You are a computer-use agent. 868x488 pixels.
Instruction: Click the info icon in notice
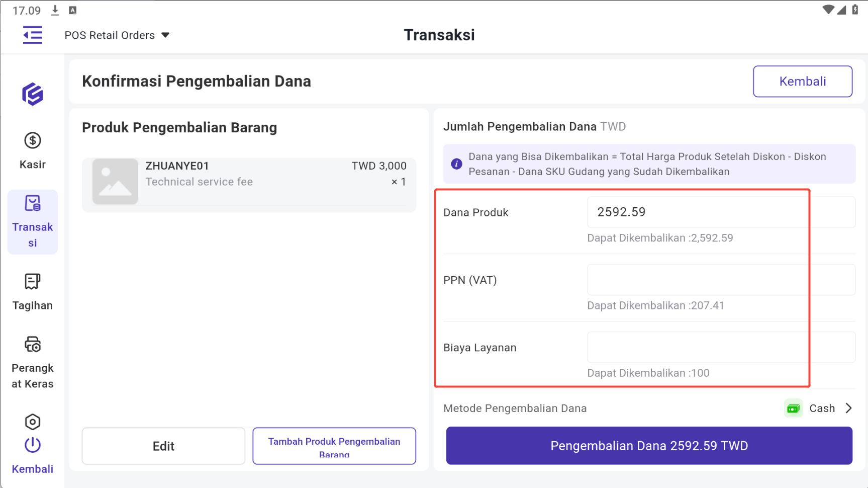tap(456, 164)
